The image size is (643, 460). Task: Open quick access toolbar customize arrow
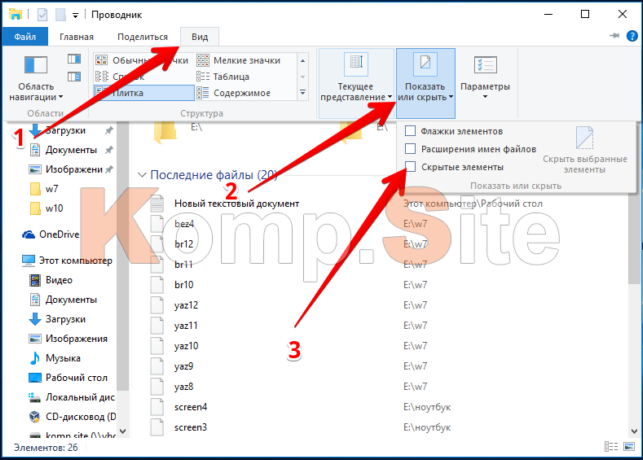(x=75, y=15)
